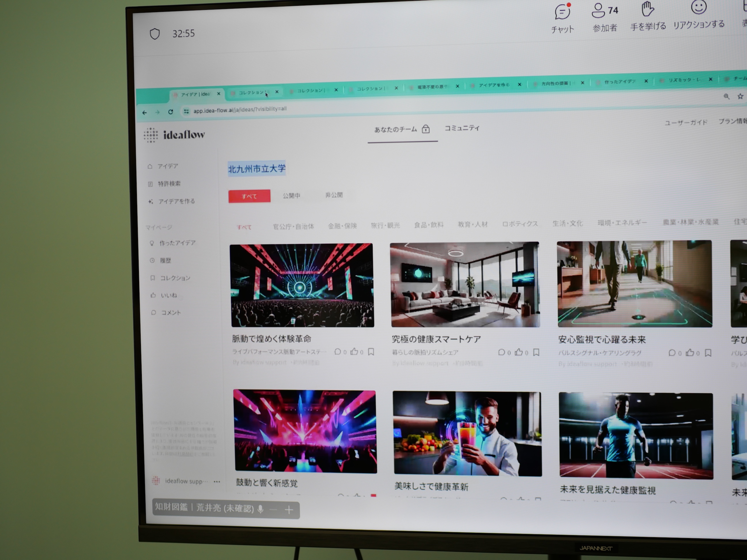Click the browser reload icon
747x560 pixels.
pos(171,112)
